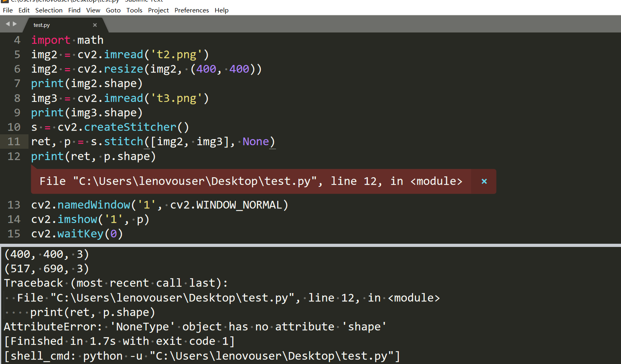Click output line (400, 400, 3)
This screenshot has width=621, height=364.
click(47, 254)
